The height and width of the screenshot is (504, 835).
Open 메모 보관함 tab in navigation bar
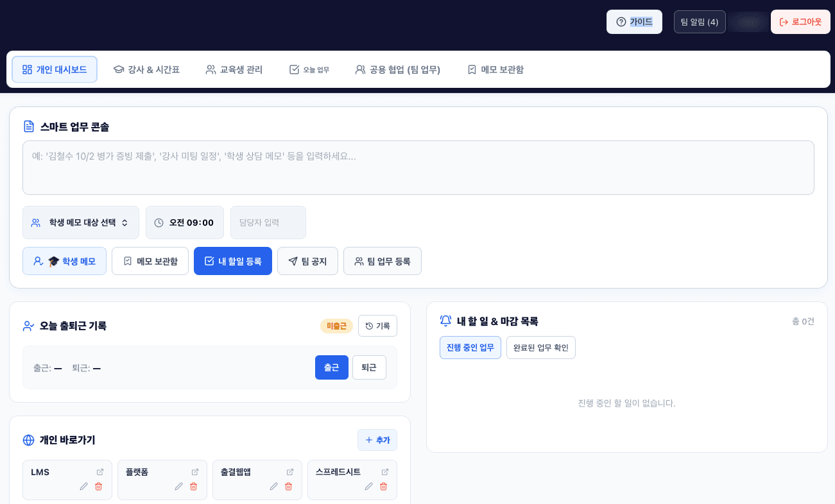click(495, 69)
